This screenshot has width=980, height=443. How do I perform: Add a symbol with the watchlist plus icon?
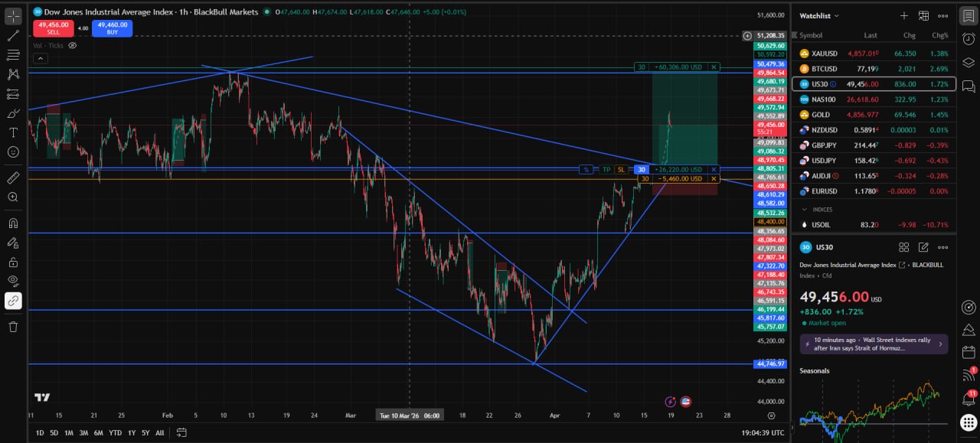(x=903, y=15)
